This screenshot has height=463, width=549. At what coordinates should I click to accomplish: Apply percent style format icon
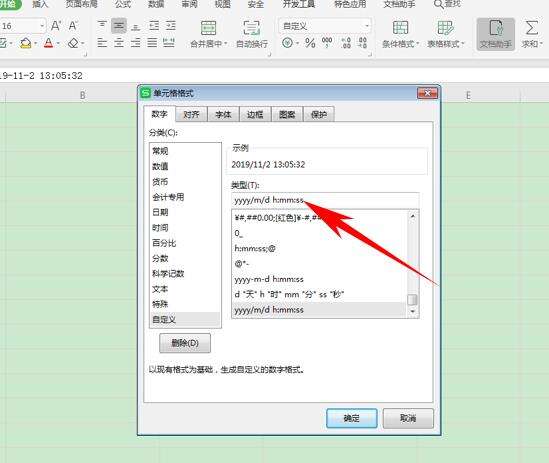[310, 43]
